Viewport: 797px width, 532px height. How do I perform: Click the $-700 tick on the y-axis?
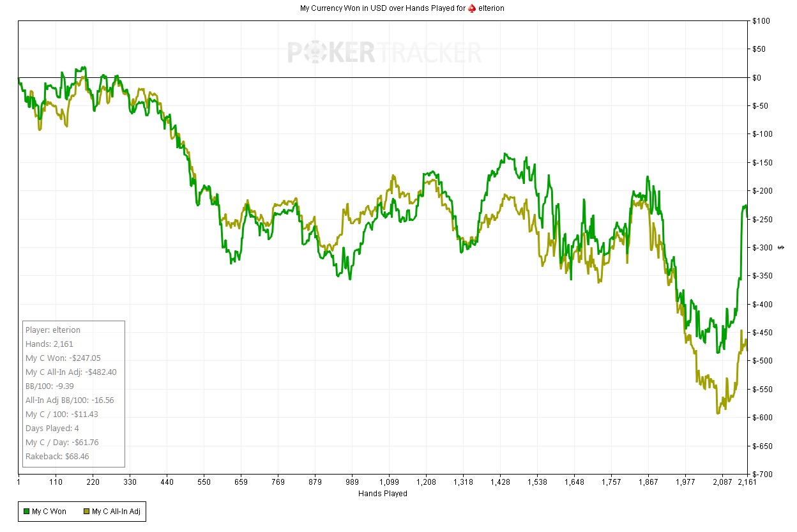(761, 474)
